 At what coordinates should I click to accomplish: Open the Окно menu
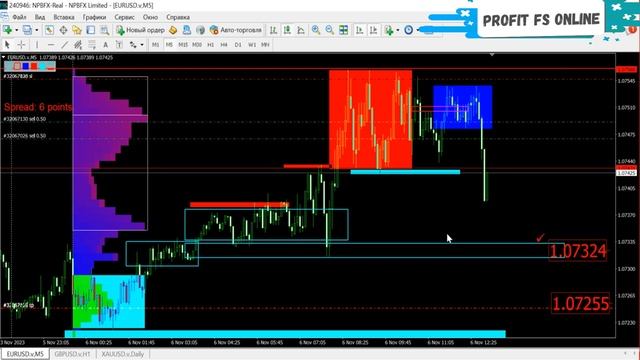(150, 17)
